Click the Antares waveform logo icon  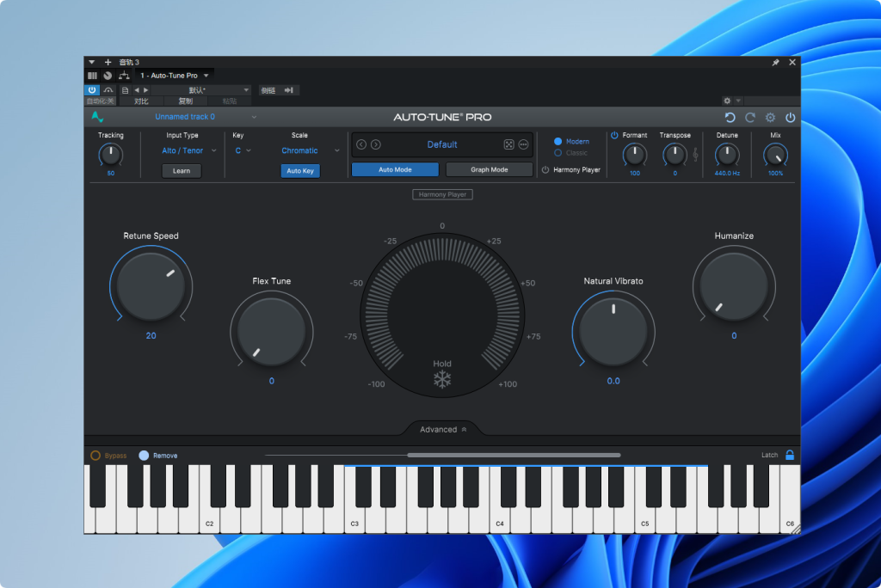(x=97, y=117)
